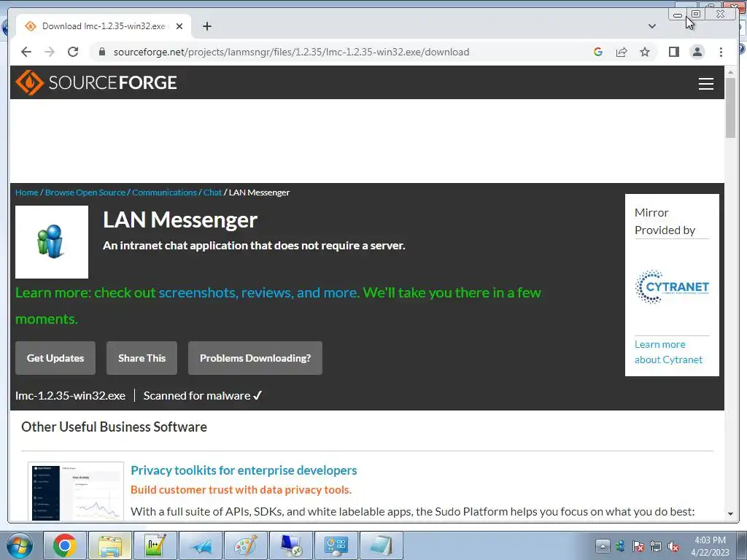Viewport: 747px width, 560px height.
Task: Open Learn more about Cytranet link
Action: (668, 352)
